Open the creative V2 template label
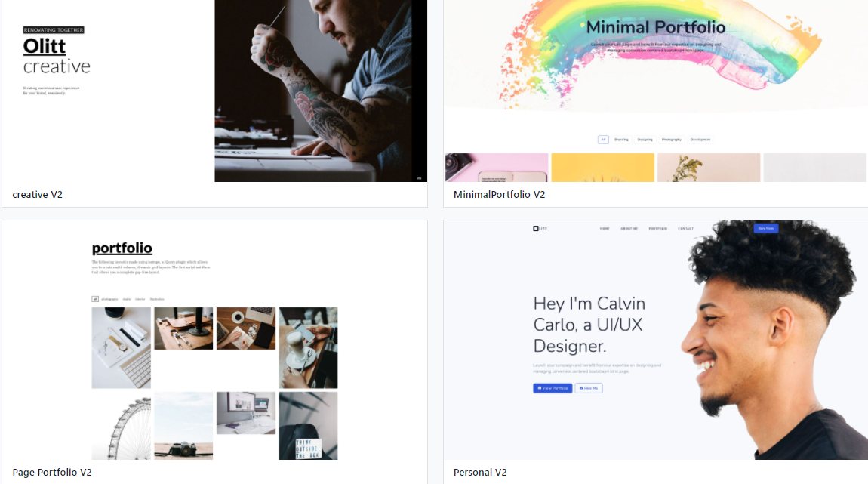The image size is (868, 484). (x=37, y=194)
